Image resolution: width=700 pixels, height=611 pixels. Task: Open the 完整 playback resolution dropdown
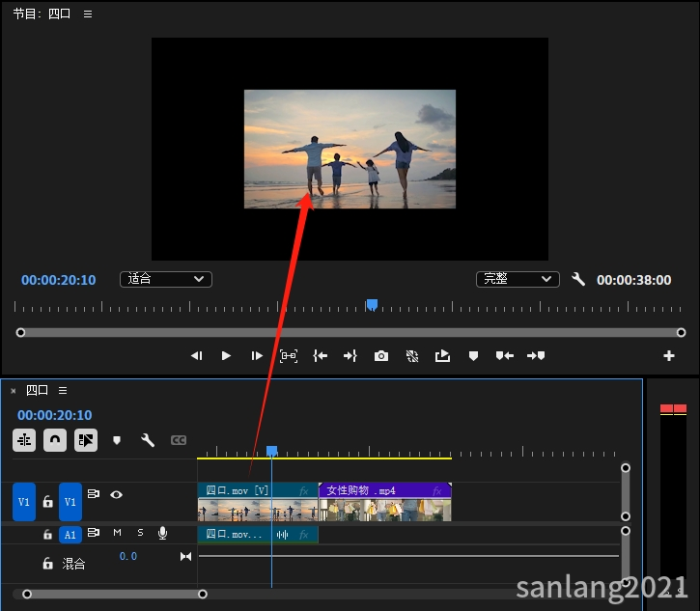[x=518, y=279]
